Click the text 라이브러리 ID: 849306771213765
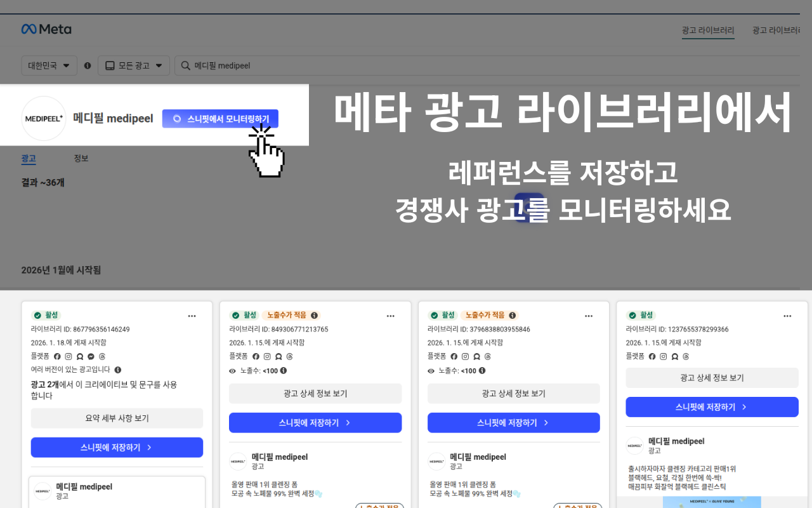This screenshot has width=812, height=508. [278, 330]
